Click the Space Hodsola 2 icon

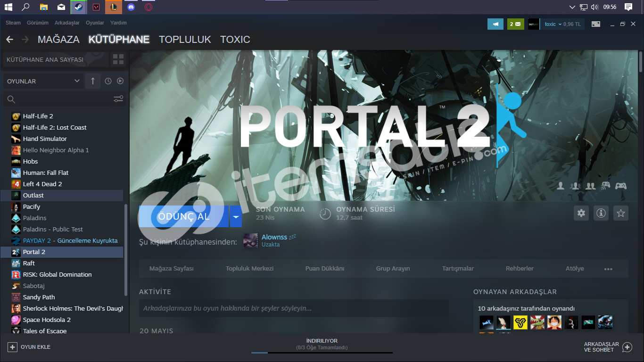click(16, 320)
